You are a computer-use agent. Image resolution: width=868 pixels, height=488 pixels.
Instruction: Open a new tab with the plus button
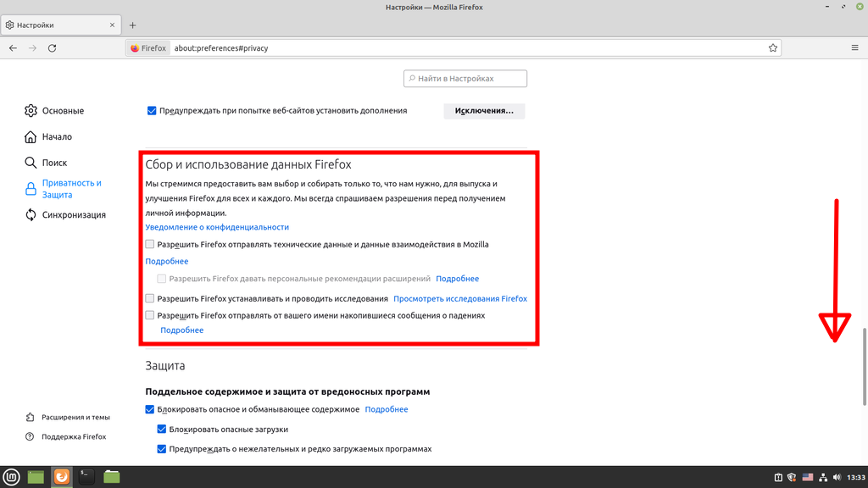[x=132, y=25]
